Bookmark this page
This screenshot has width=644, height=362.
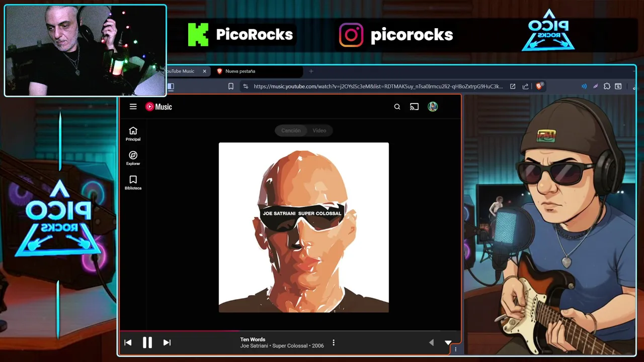(x=231, y=86)
